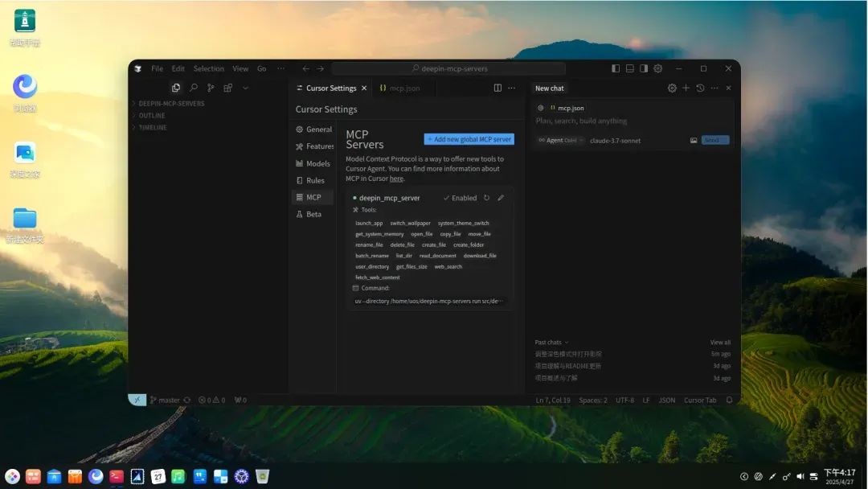This screenshot has width=868, height=489.
Task: Open the JSON language mode selector
Action: pos(666,400)
